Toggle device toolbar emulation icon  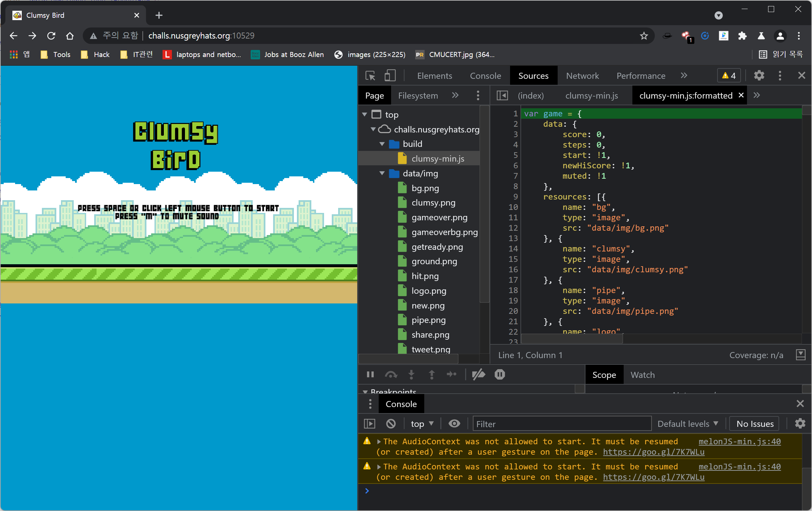pyautogui.click(x=390, y=76)
